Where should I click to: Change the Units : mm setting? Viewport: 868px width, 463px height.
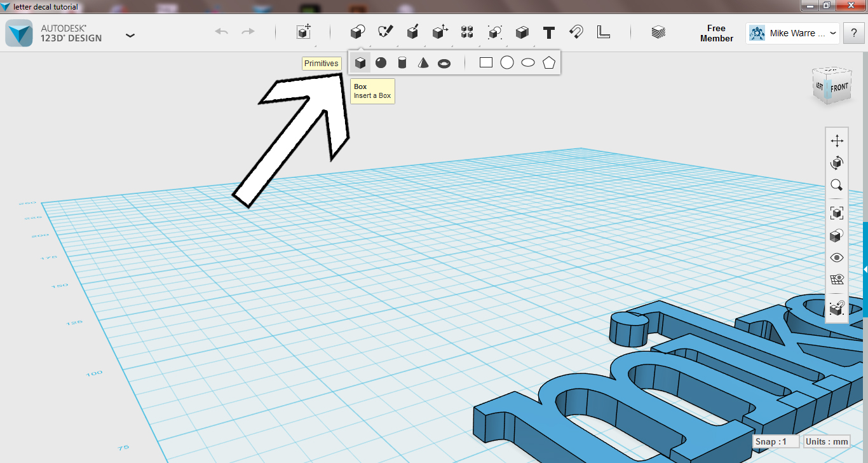coord(827,441)
